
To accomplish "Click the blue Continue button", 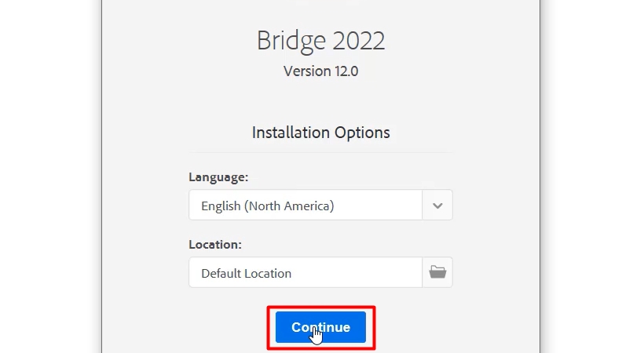I will (x=320, y=327).
